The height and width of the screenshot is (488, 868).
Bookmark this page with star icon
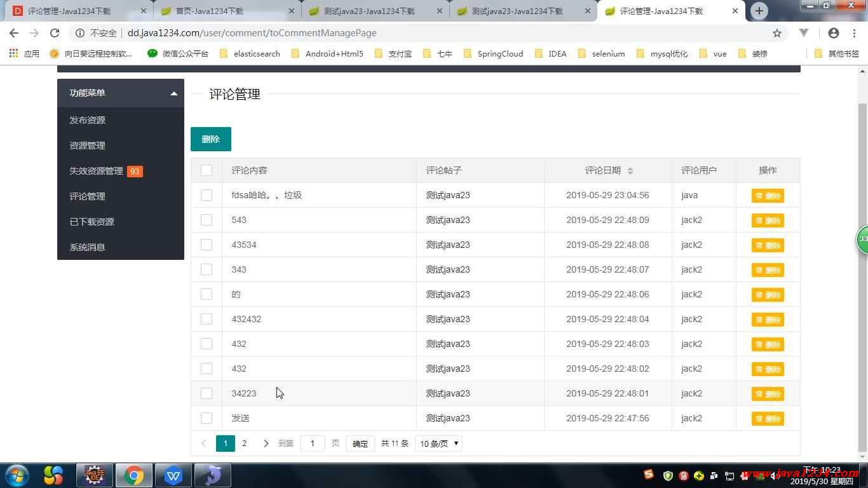pyautogui.click(x=777, y=33)
